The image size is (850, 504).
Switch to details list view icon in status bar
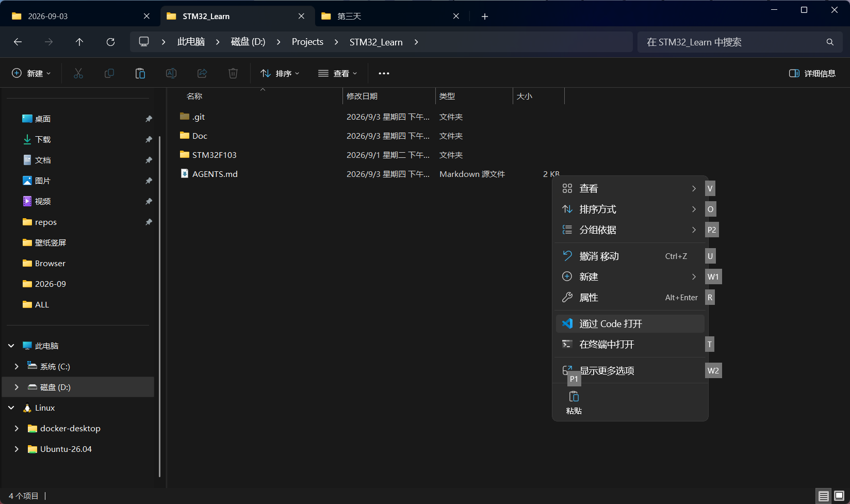coord(824,496)
